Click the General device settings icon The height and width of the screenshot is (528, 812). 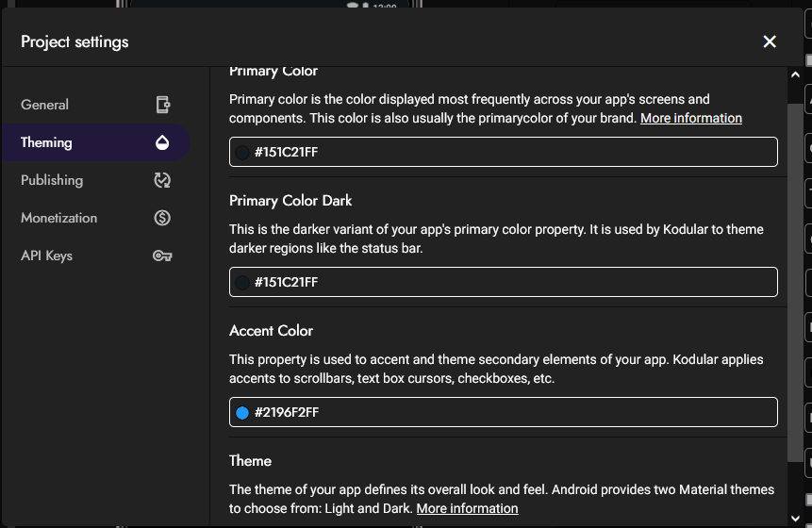point(162,105)
